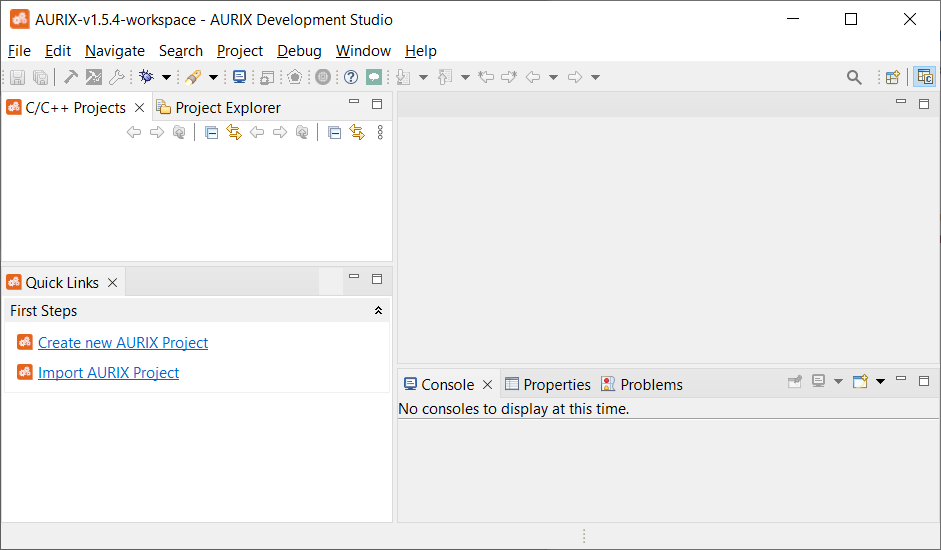The width and height of the screenshot is (941, 550).
Task: Click the Previous Annotation toolbar icon
Action: coord(445,77)
